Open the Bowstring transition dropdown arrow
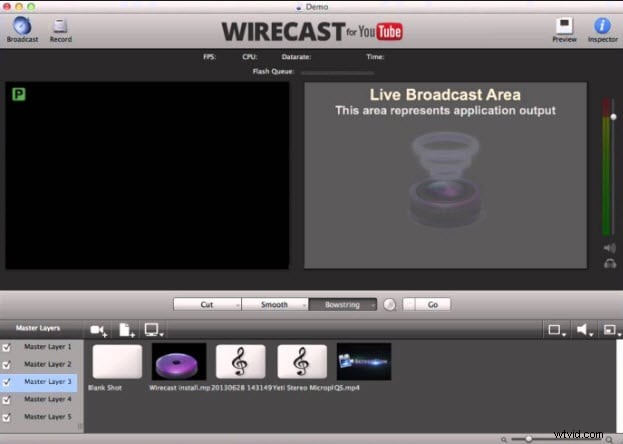Screen dimensions: 623x444 click(373, 305)
